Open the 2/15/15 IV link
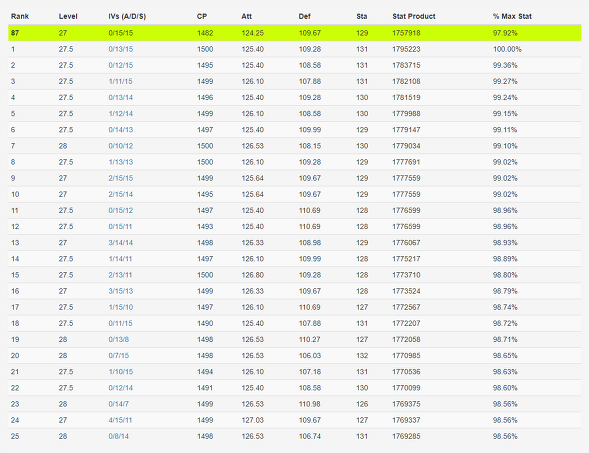The image size is (589, 453). pyautogui.click(x=121, y=178)
